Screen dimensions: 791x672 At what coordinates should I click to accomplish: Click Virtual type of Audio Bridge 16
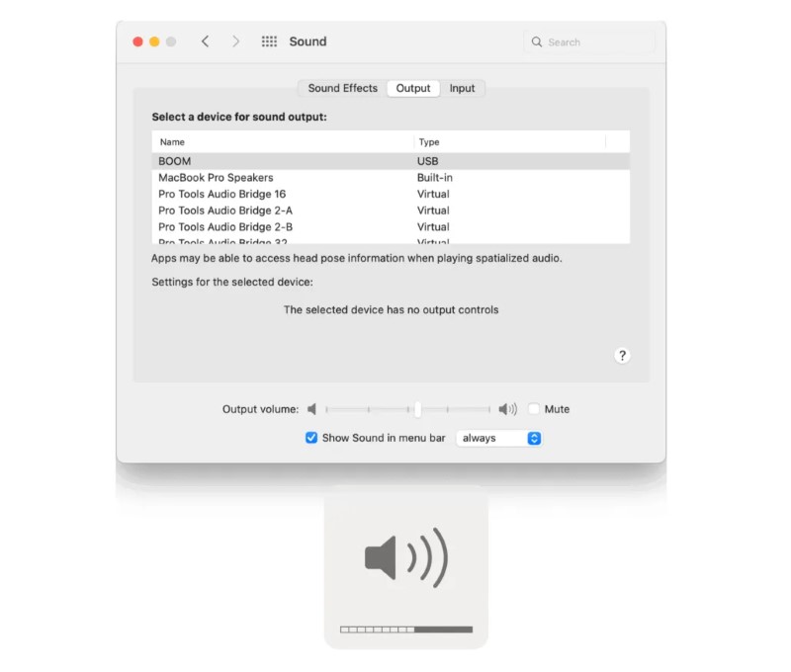[433, 194]
